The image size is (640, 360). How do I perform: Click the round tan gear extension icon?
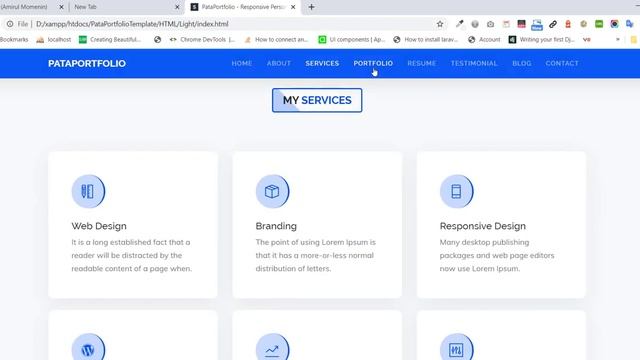tap(583, 24)
